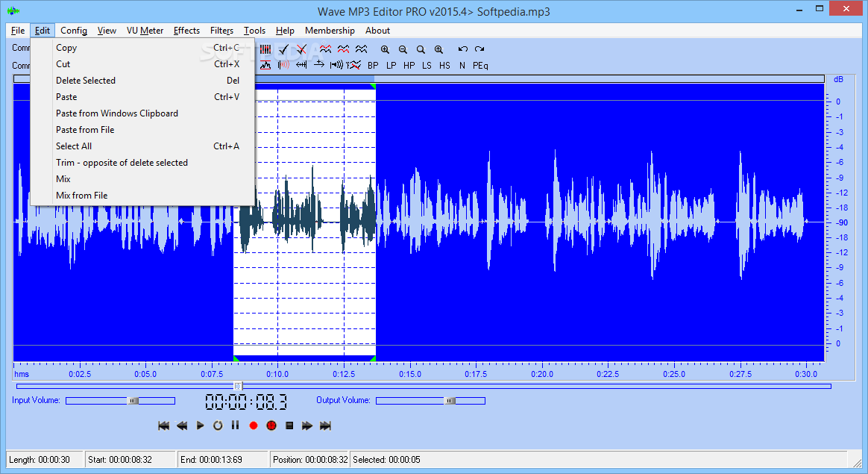The height and width of the screenshot is (474, 868).
Task: Click the black check mark toolbar icon
Action: click(x=283, y=49)
